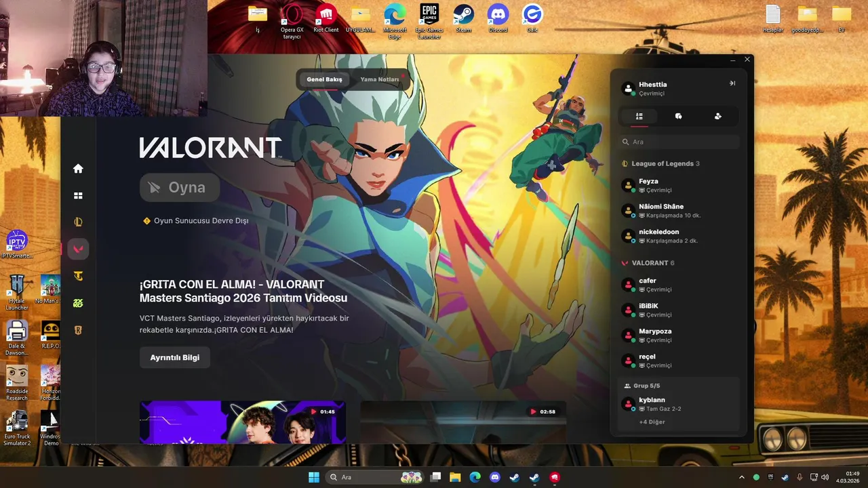The width and height of the screenshot is (868, 488).
Task: Open the EV folder on desktop
Action: click(x=842, y=19)
